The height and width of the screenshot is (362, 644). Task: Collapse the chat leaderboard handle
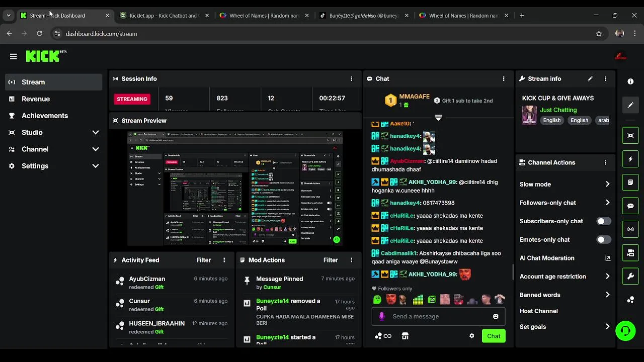[438, 118]
